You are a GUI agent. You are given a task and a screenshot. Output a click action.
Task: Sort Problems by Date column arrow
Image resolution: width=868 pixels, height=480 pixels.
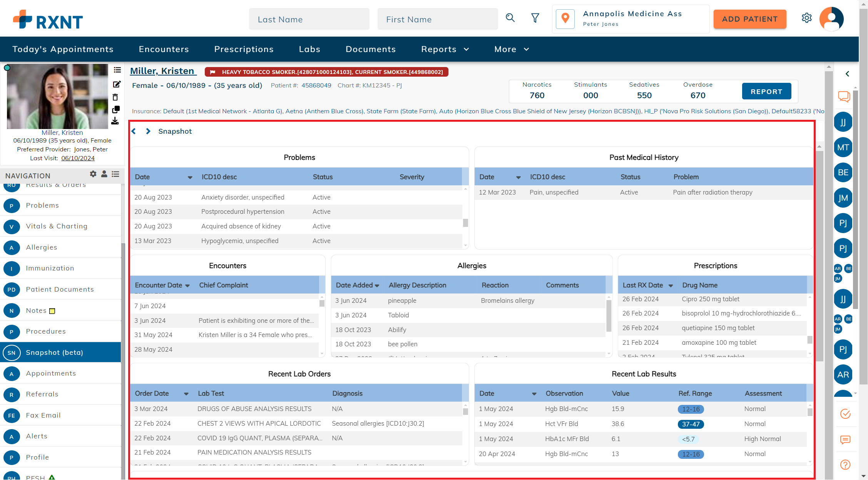point(190,177)
